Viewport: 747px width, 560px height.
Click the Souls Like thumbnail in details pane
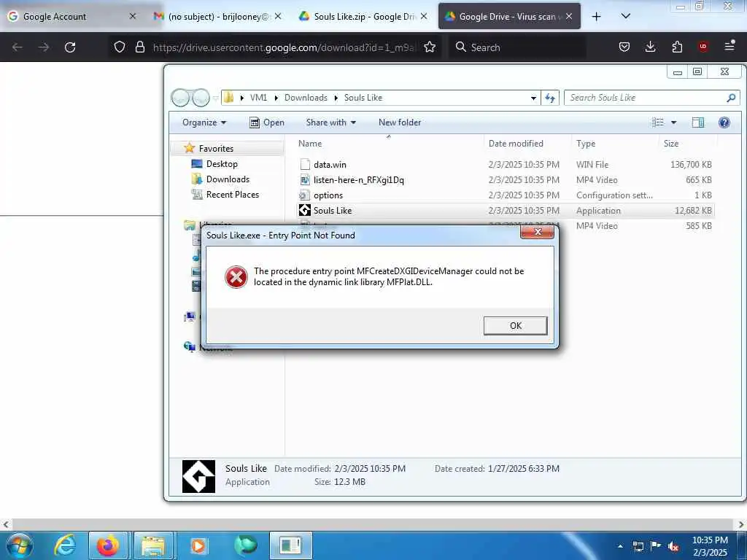pyautogui.click(x=198, y=476)
